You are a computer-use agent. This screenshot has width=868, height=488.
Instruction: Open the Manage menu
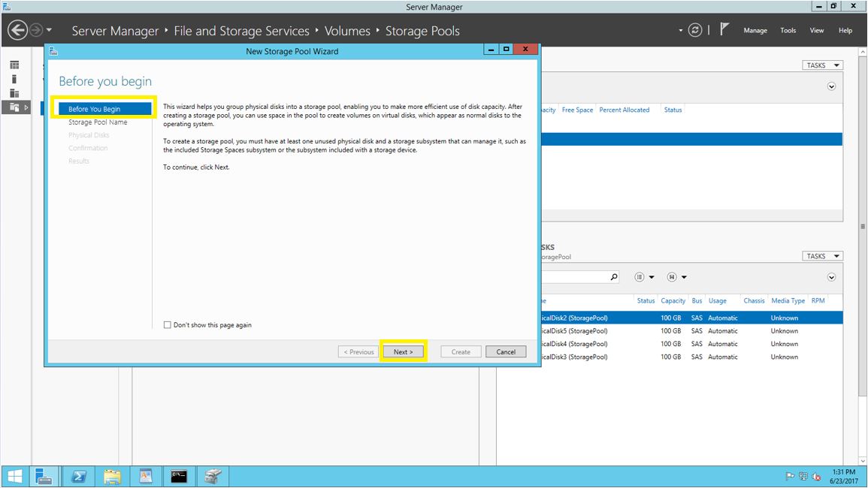pos(755,31)
